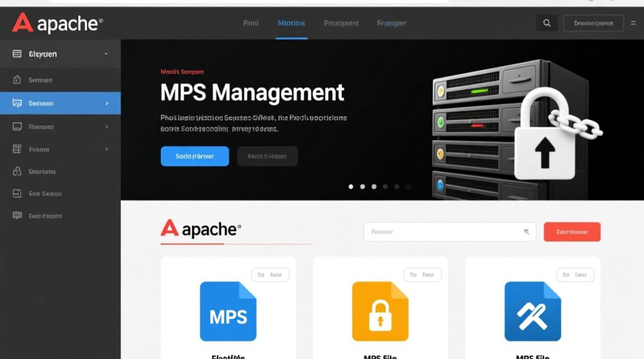Viewport: 644px width, 359px height.
Task: Select the highlighted server icon in the sidebar
Action: [17, 103]
